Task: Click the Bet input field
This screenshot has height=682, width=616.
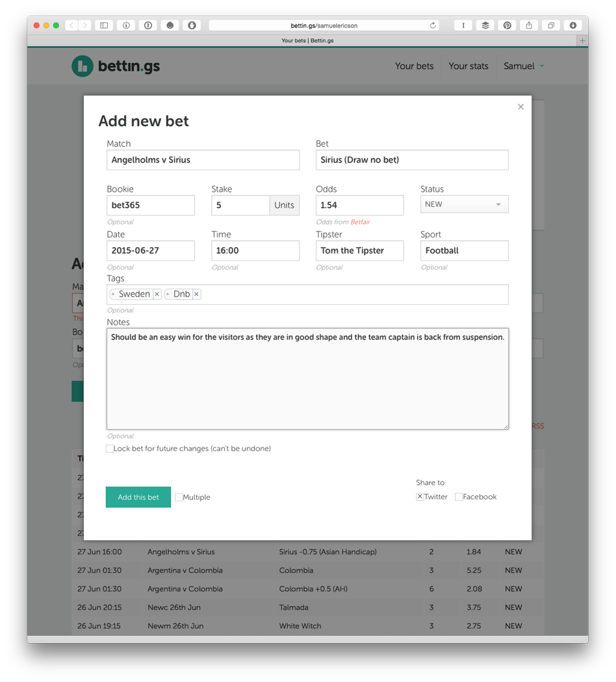Action: coord(412,160)
